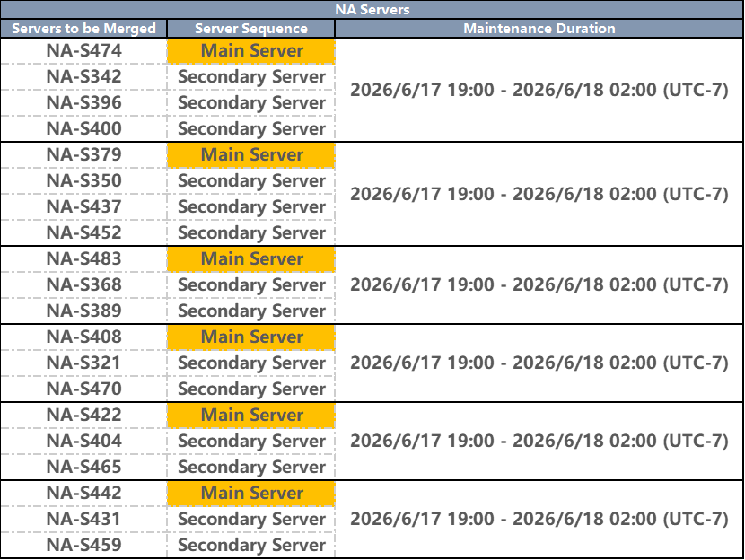Select Main Server cell for NA-S408

click(251, 337)
